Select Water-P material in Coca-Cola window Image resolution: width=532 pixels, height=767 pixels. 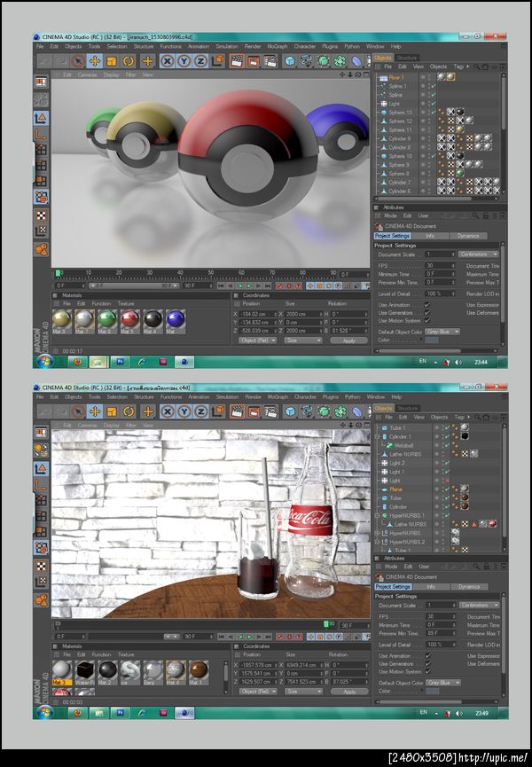point(84,673)
